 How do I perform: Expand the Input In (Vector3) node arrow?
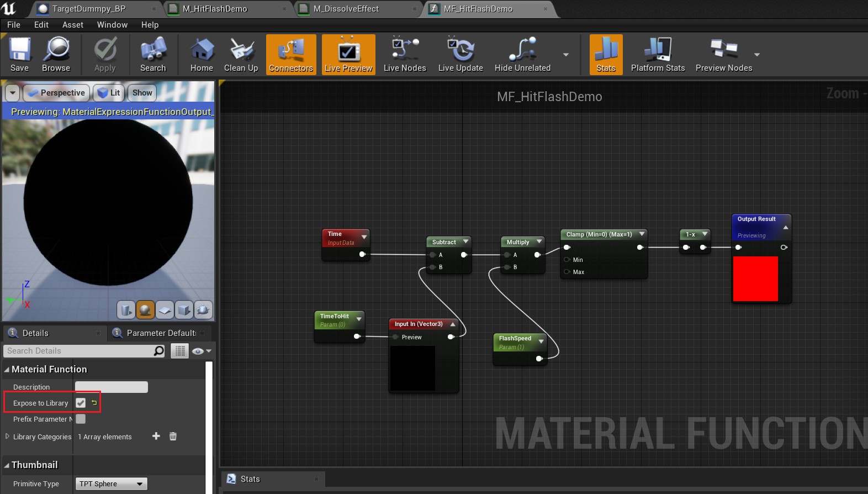[x=453, y=324]
